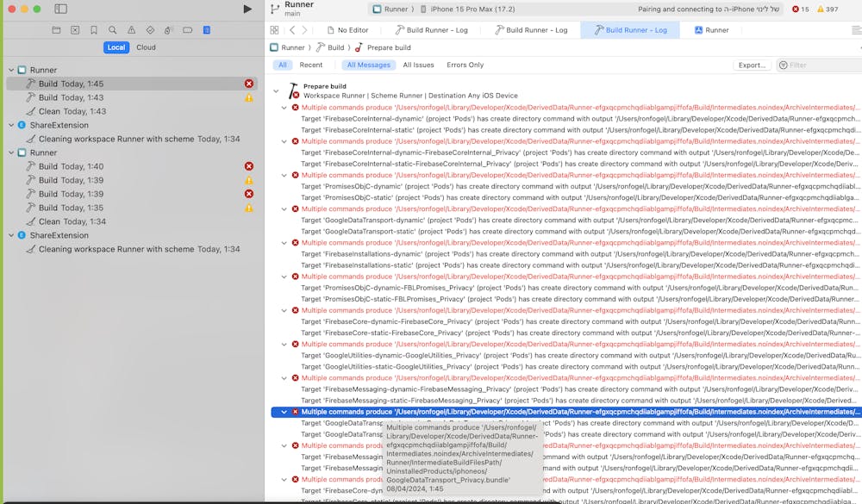This screenshot has width=862, height=504.
Task: Open the Project navigator folder icon
Action: click(x=56, y=30)
